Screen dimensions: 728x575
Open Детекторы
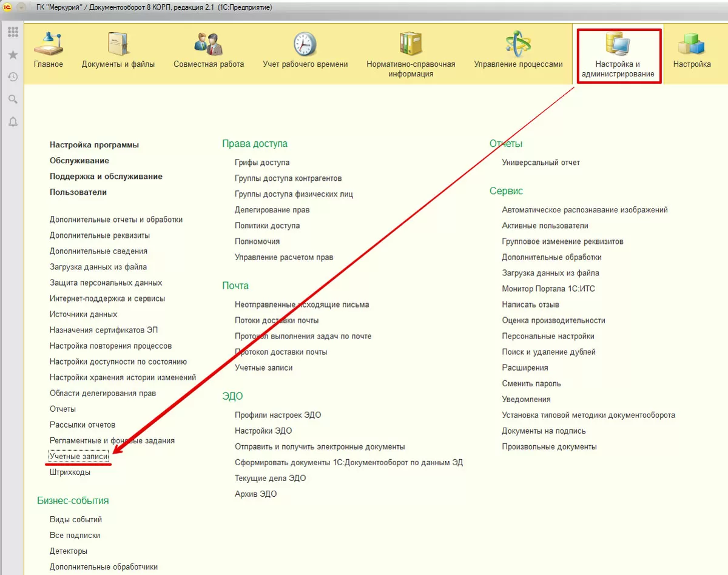point(69,551)
